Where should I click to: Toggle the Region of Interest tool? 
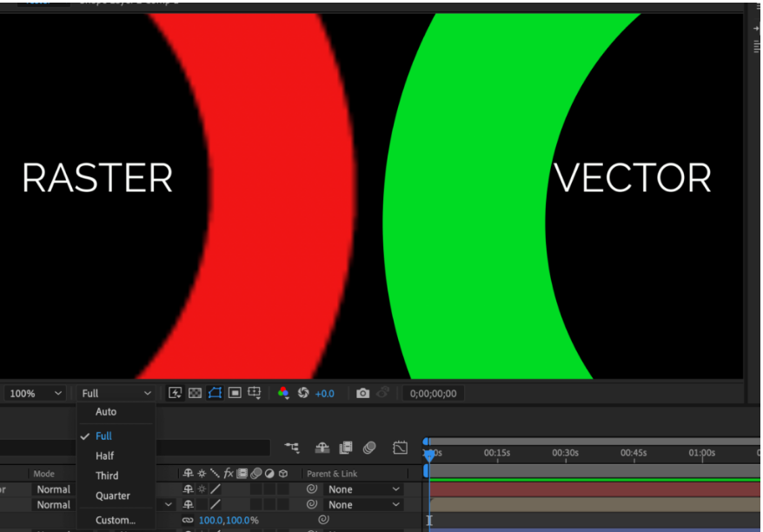tap(234, 393)
